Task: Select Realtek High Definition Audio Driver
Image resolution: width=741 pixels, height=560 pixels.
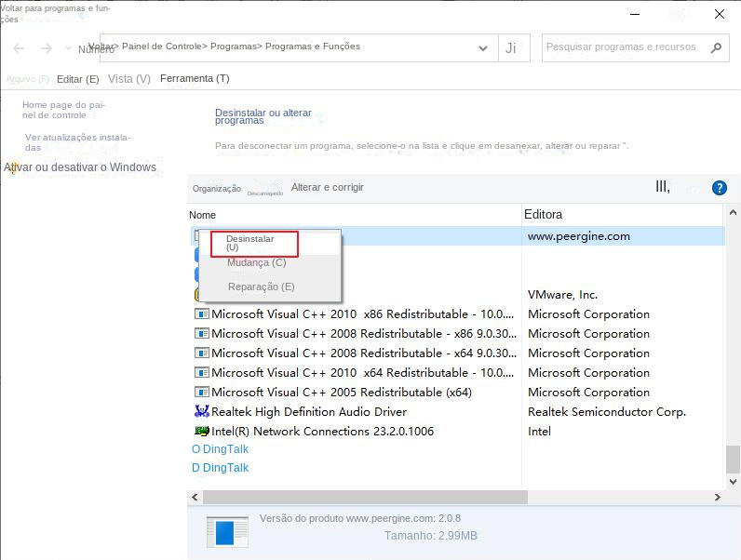Action: (308, 412)
